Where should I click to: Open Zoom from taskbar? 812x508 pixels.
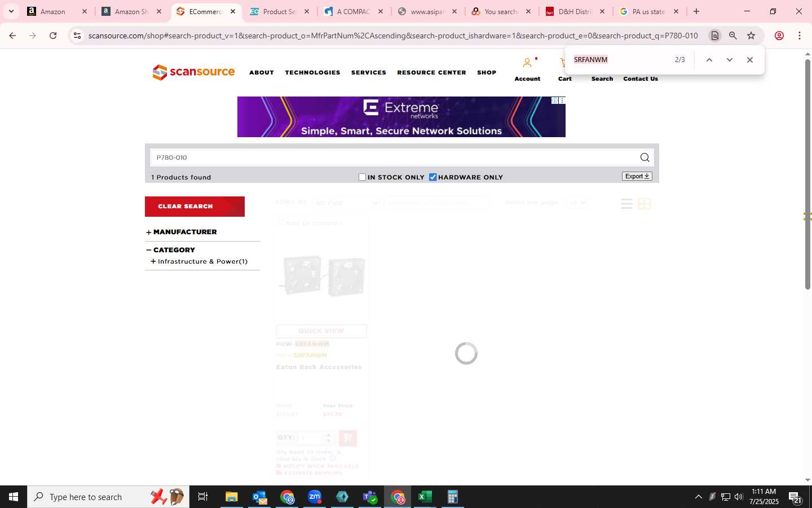coord(315,497)
